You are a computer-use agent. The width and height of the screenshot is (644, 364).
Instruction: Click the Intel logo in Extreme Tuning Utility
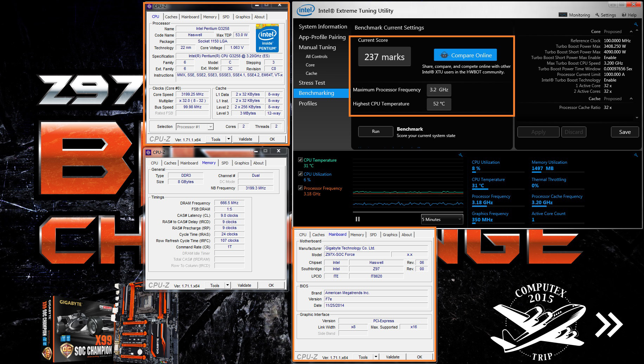pyautogui.click(x=305, y=11)
